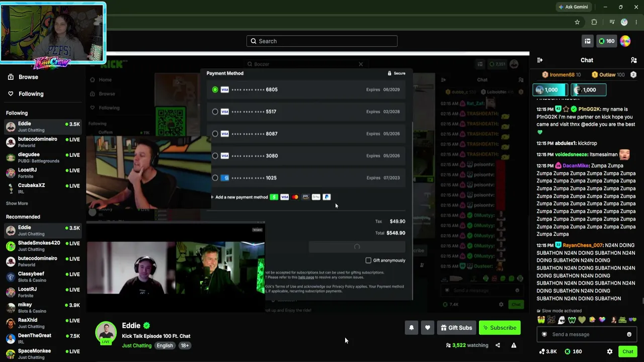Click stream title Kick Talk Episode 100
The image size is (644, 362).
tap(156, 336)
